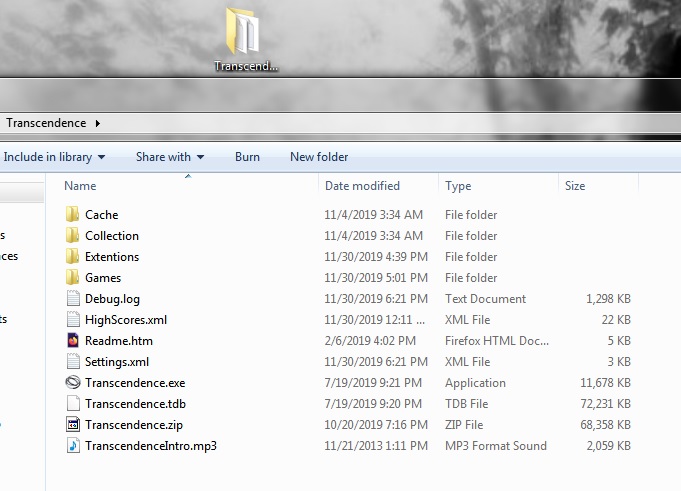Image resolution: width=681 pixels, height=491 pixels.
Task: Click the 10/20/2019 7:16 PM date
Action: click(376, 425)
